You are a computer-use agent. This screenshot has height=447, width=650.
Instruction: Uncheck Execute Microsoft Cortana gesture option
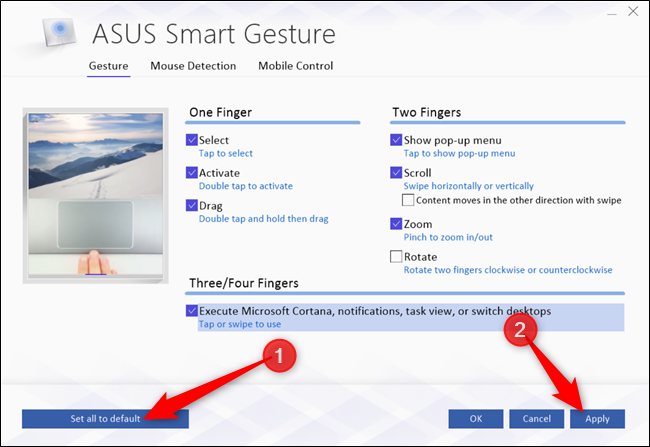(x=192, y=311)
